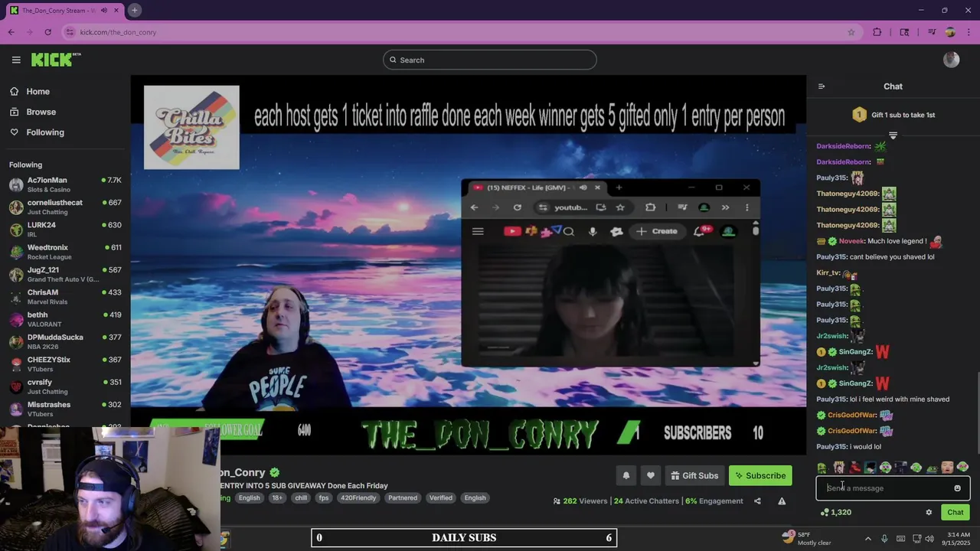Open bethh VALORANT channel

[x=65, y=319]
